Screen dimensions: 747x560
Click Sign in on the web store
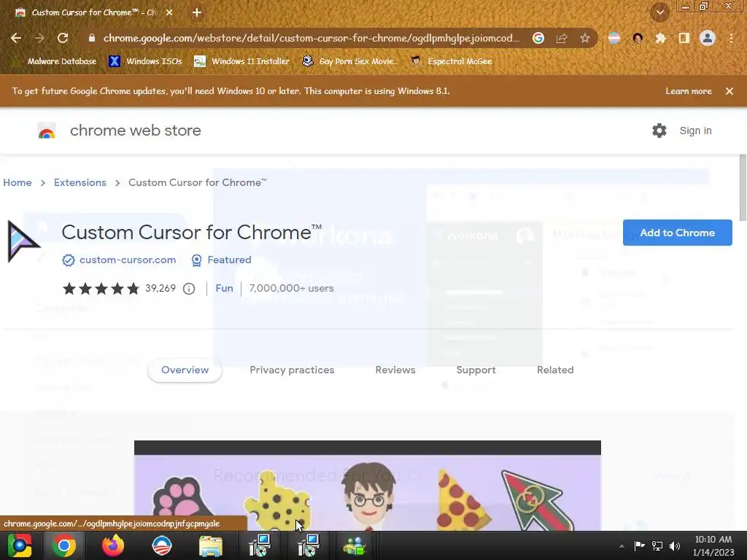[x=695, y=131]
